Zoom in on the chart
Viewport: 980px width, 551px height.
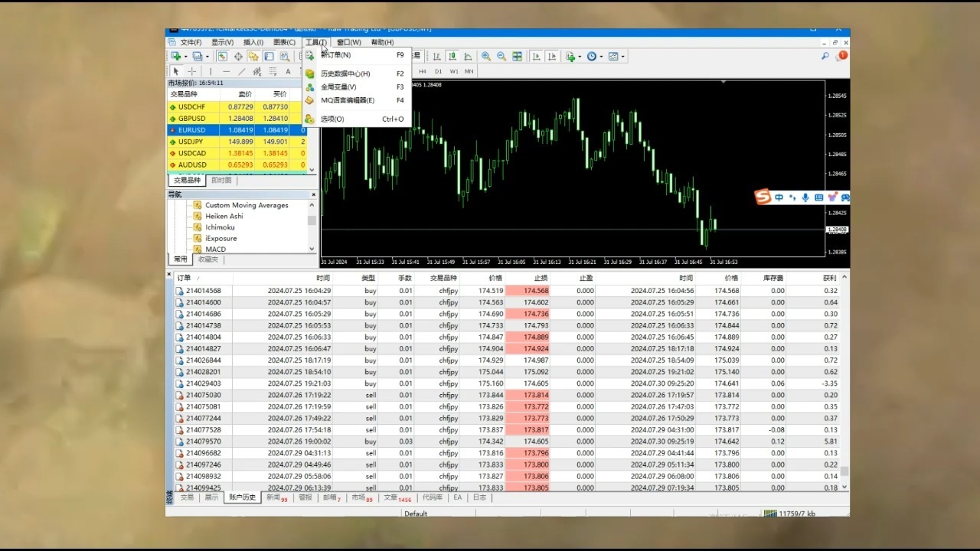click(x=486, y=56)
